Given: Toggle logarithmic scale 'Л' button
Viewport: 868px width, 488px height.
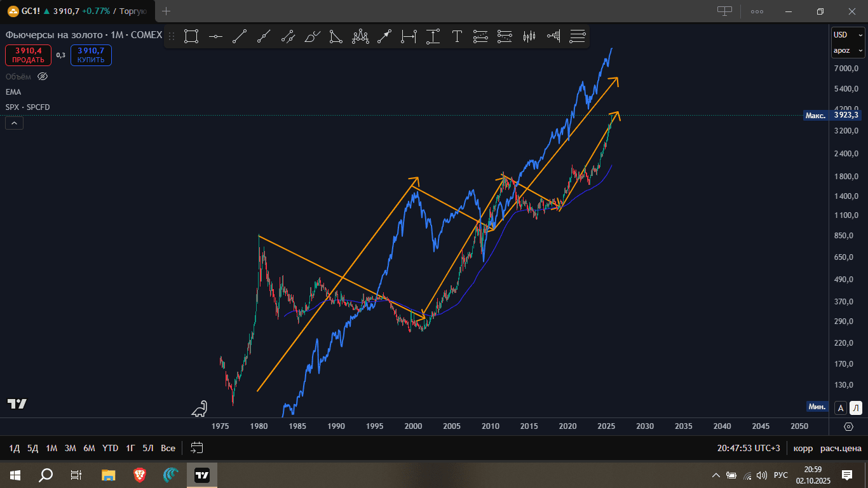Looking at the screenshot, I should tap(856, 408).
